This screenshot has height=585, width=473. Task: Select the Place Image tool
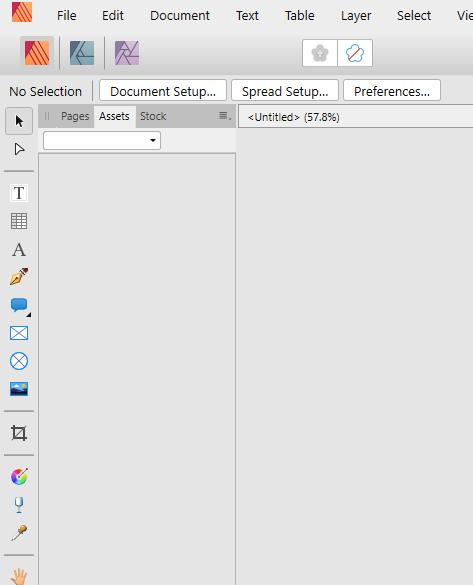tap(19, 389)
